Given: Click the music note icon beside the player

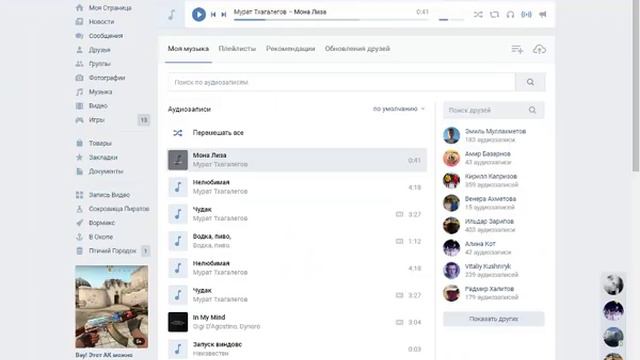Looking at the screenshot, I should [172, 15].
